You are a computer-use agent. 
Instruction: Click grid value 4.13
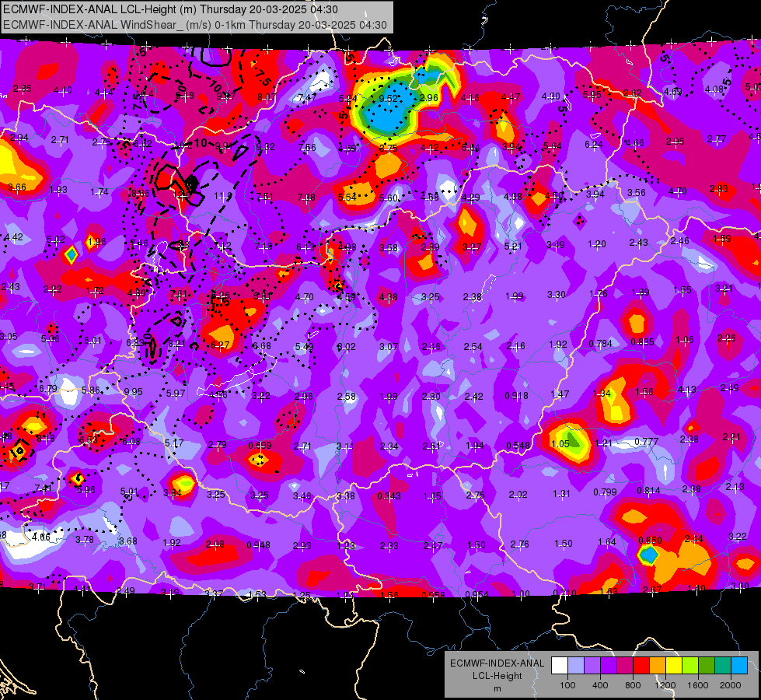[x=686, y=389]
